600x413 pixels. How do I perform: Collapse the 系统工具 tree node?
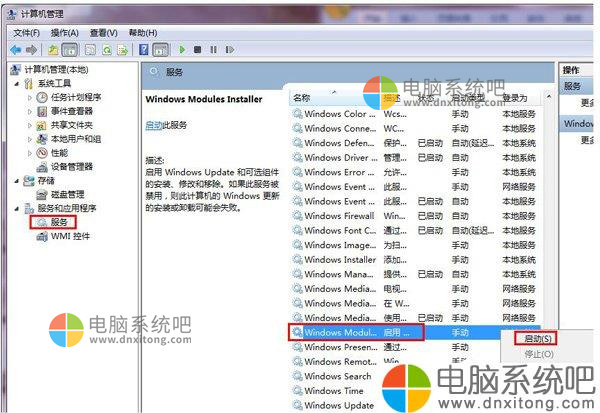click(14, 84)
